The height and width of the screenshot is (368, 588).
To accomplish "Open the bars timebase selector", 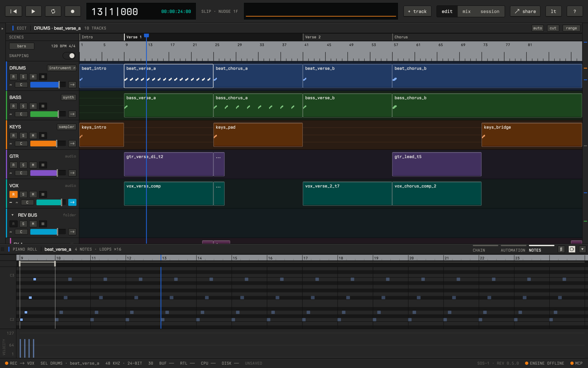I will [x=22, y=46].
